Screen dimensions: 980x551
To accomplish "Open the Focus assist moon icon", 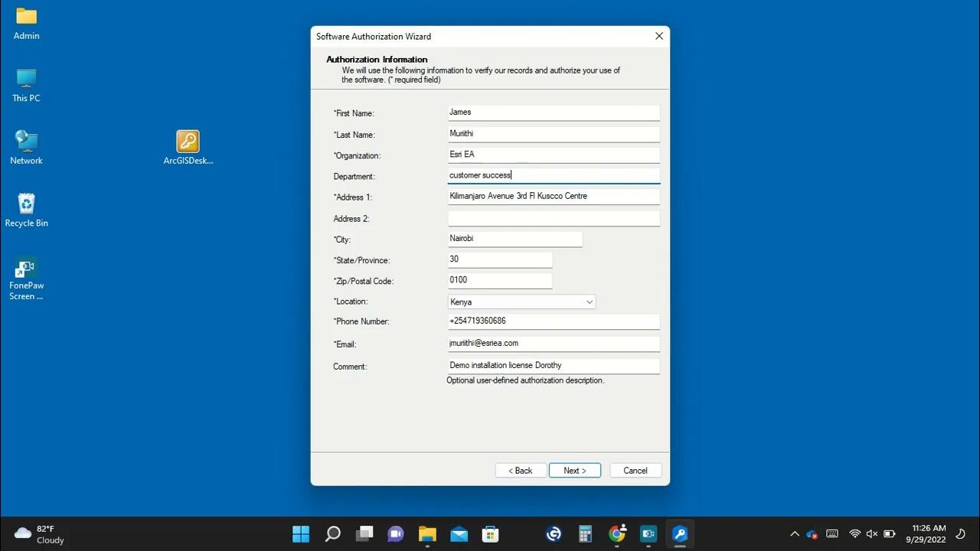I will (x=961, y=533).
